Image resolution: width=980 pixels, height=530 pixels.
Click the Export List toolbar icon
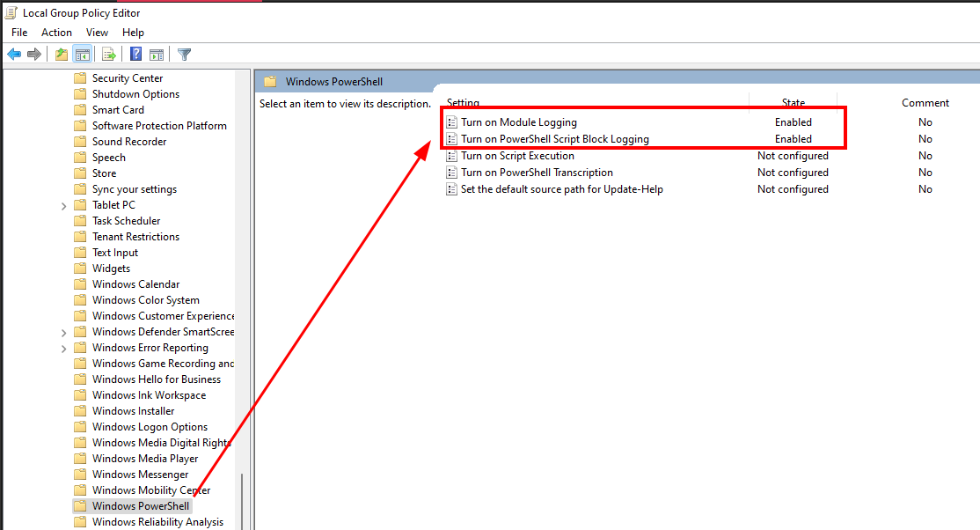tap(109, 55)
